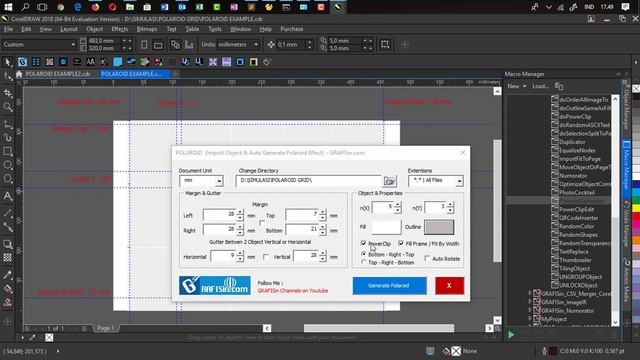Click the Change Directory path field

[x=309, y=180]
